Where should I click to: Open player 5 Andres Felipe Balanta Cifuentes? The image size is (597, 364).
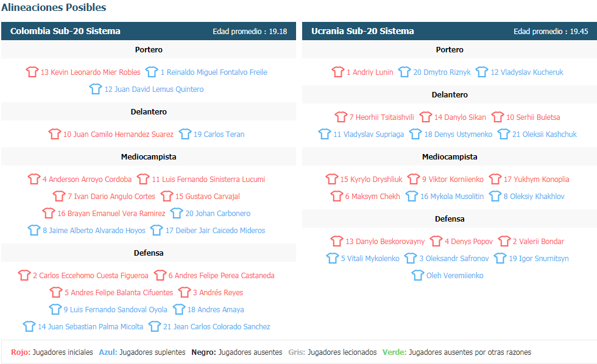pyautogui.click(x=118, y=293)
